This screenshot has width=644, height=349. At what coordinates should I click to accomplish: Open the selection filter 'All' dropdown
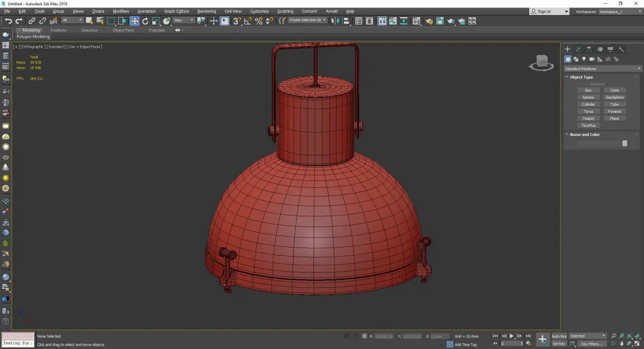pos(72,20)
